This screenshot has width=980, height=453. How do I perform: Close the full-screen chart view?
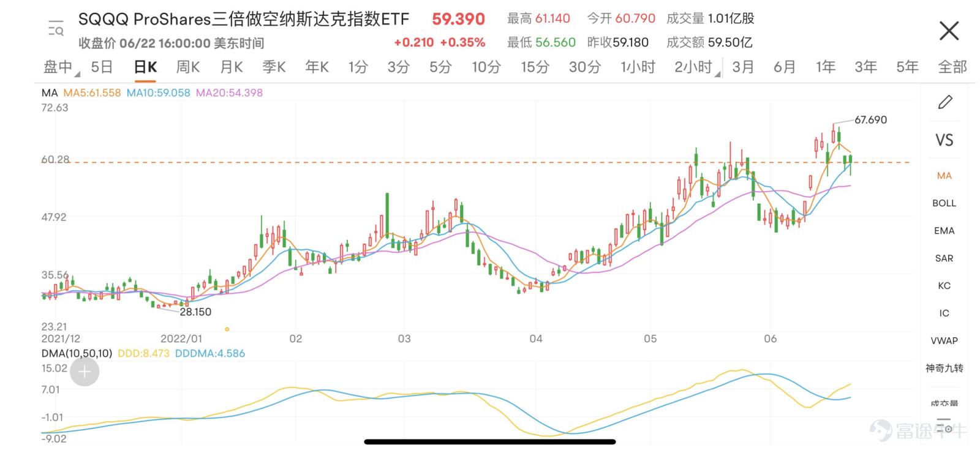[x=949, y=30]
